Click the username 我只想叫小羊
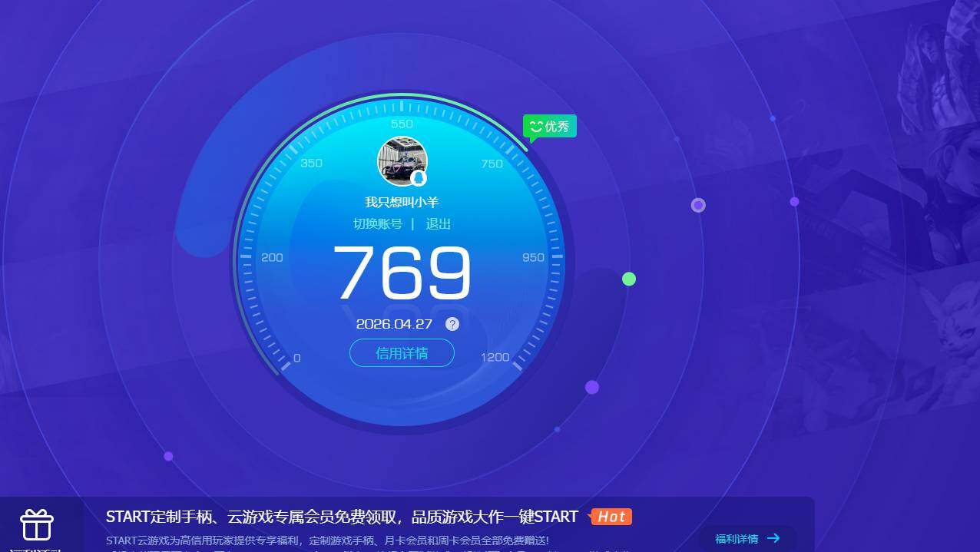980x552 pixels. click(402, 203)
